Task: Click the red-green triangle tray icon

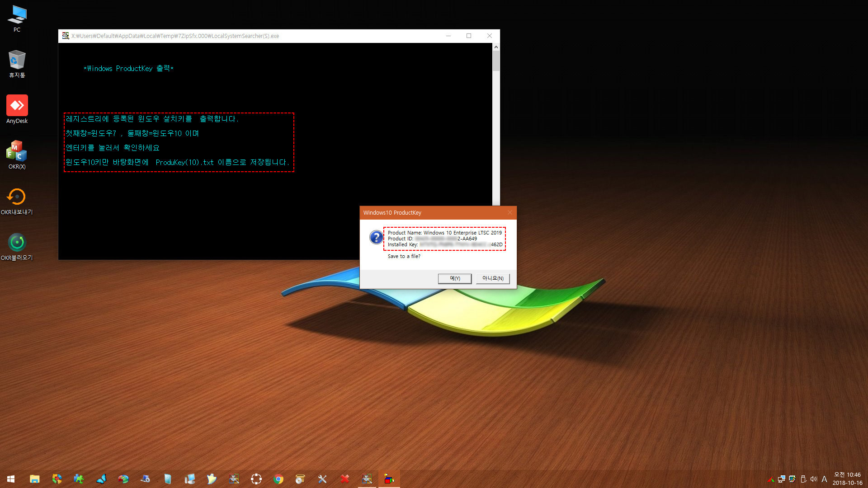Action: (x=771, y=479)
